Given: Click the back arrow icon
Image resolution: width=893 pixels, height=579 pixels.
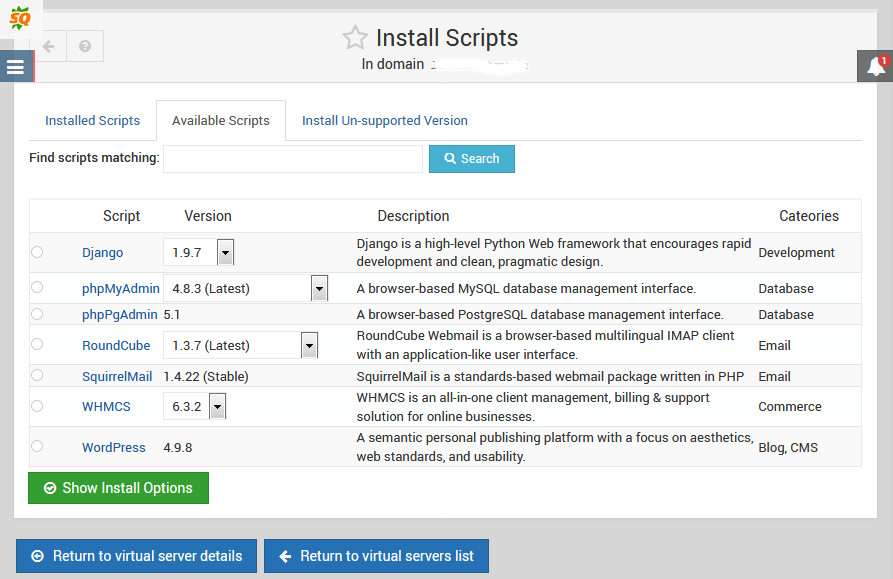Looking at the screenshot, I should click(x=49, y=46).
